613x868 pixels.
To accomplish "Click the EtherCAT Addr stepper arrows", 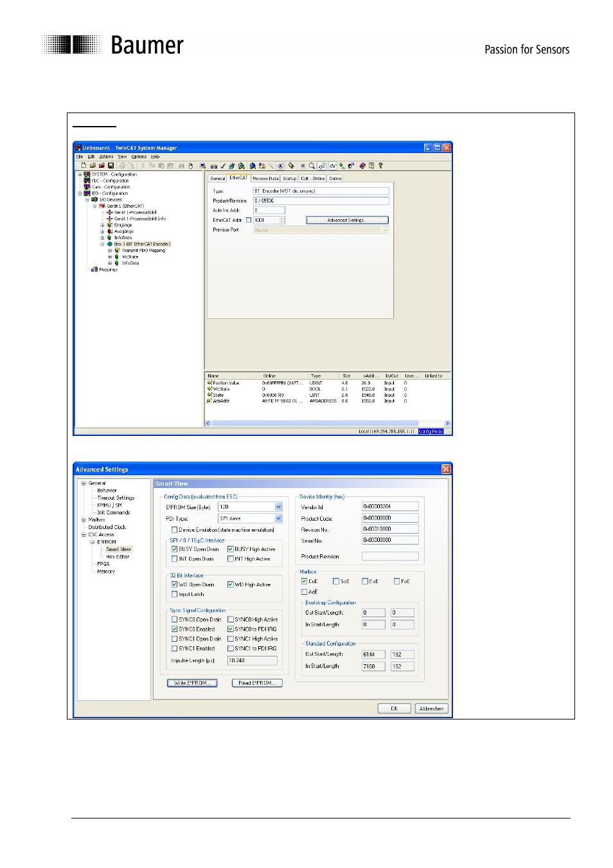I will tap(281, 220).
